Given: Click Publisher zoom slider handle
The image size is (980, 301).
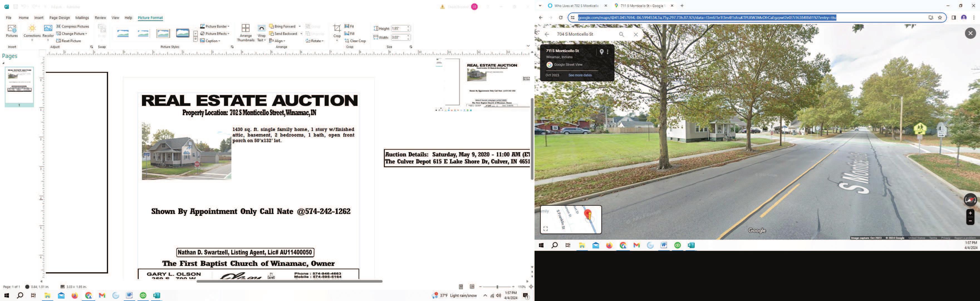Looking at the screenshot, I should coord(497,287).
